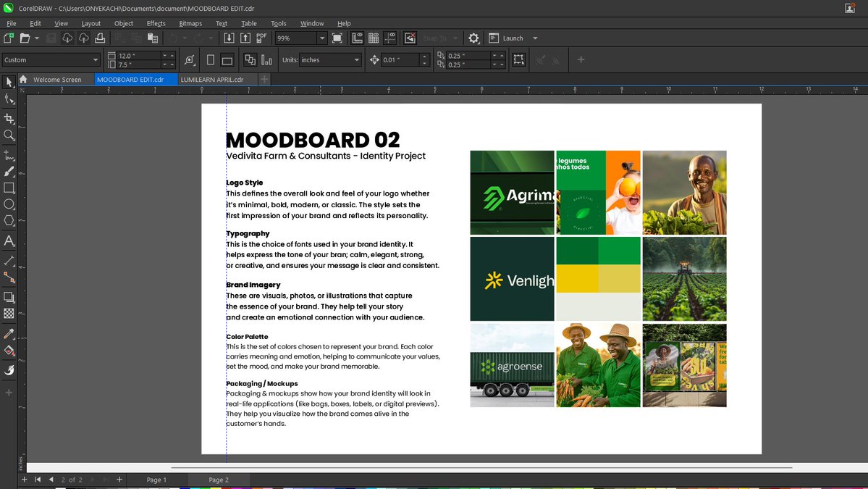Viewport: 868px width, 489px height.
Task: Select the Polygon tool
Action: coord(9,221)
